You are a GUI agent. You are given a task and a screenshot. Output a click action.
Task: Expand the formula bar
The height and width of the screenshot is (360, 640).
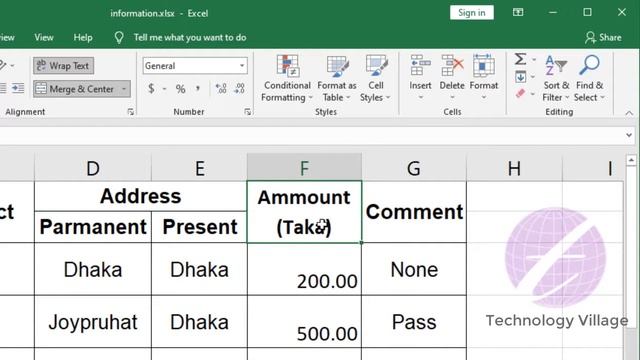(629, 135)
